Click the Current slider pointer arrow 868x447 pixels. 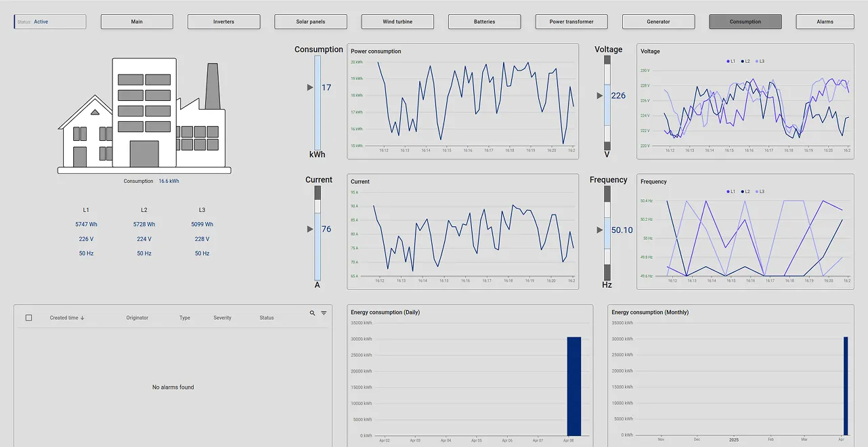(309, 229)
